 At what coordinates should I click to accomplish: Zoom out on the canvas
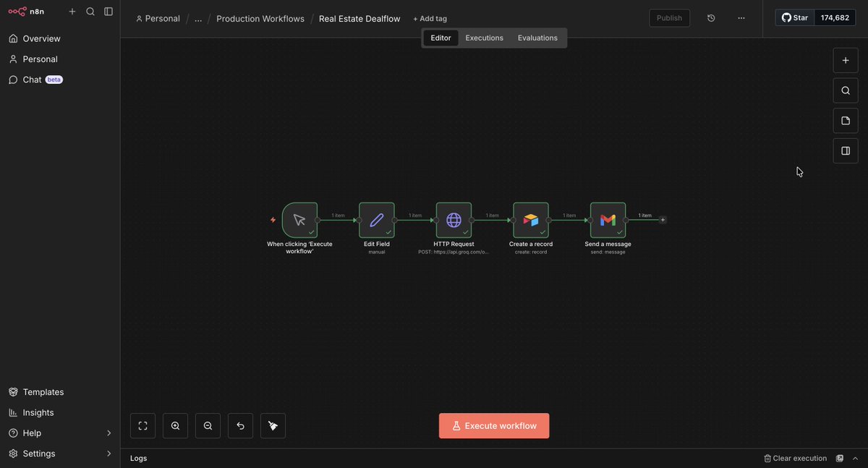[x=208, y=426]
